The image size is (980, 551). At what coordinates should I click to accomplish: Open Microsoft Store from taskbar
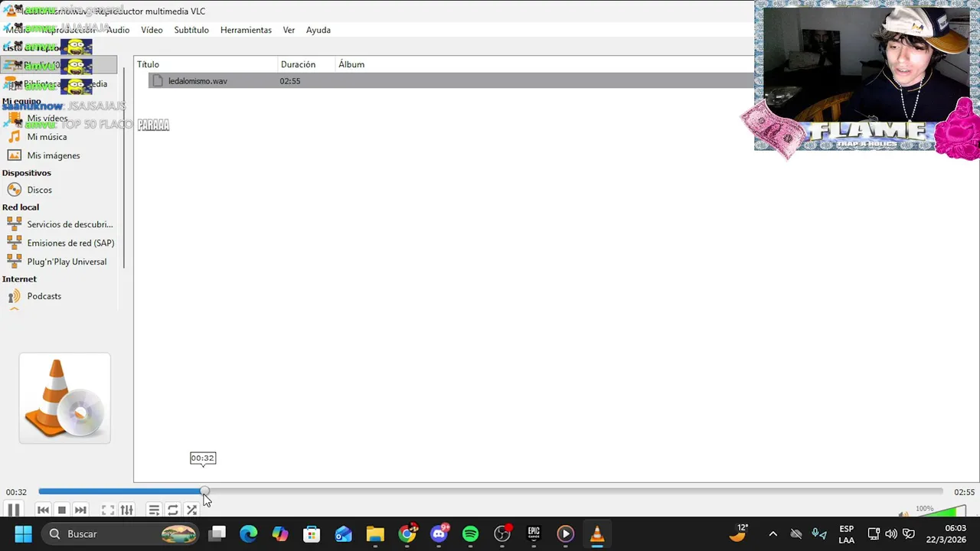click(x=312, y=534)
